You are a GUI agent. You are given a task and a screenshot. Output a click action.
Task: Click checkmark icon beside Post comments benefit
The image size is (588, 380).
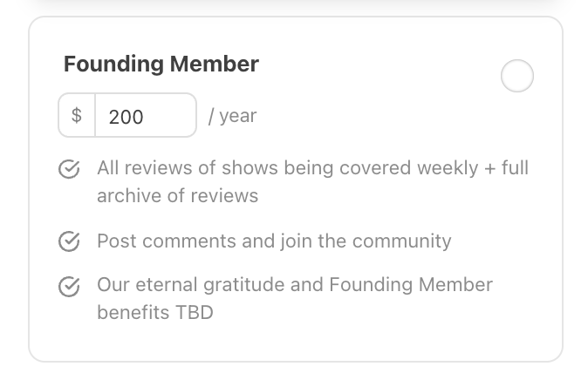[69, 241]
